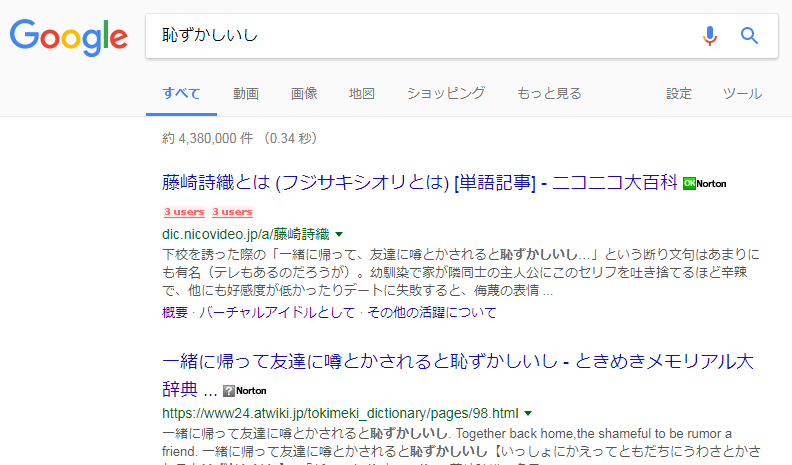The height and width of the screenshot is (465, 792).
Task: Switch to the 動画 tab
Action: pos(246,93)
